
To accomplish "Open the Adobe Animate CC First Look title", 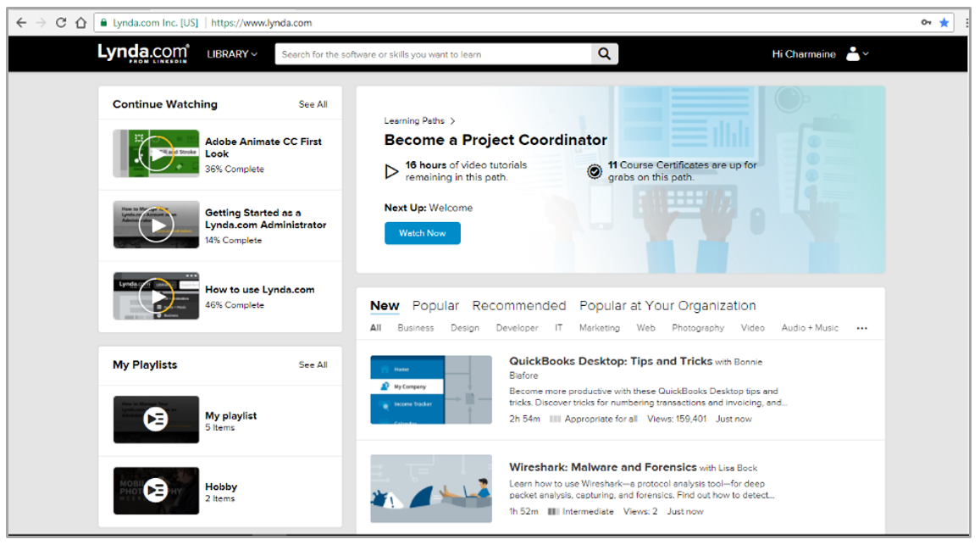I will (263, 147).
